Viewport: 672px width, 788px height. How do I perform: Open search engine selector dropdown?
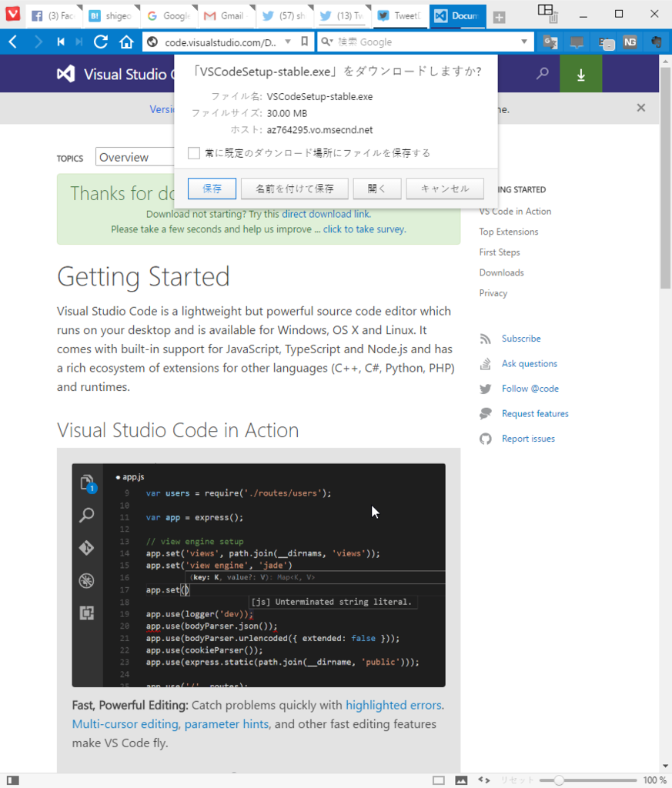327,42
